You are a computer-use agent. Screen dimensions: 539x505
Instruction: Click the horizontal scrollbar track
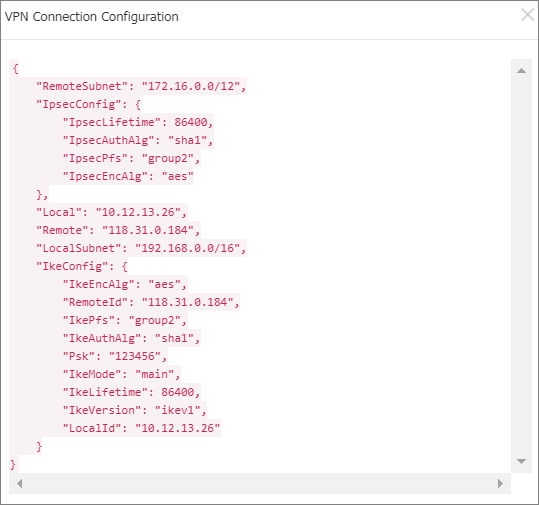(x=260, y=483)
